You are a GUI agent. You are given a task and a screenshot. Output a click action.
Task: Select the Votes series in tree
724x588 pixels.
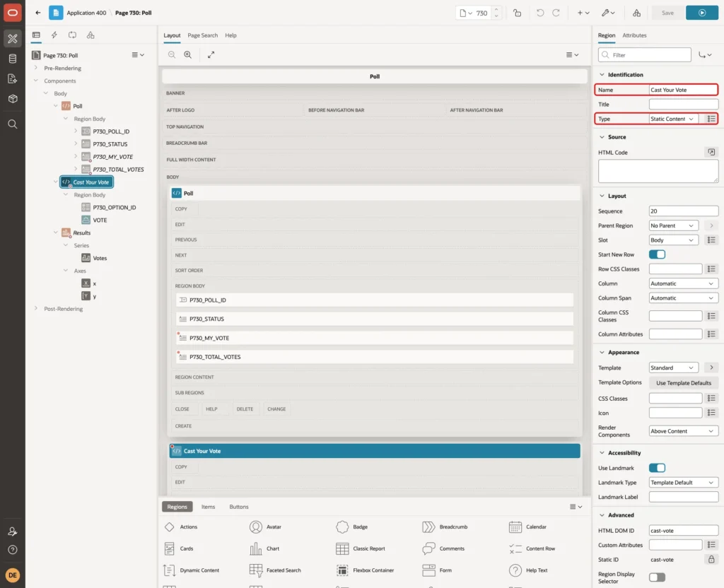100,259
